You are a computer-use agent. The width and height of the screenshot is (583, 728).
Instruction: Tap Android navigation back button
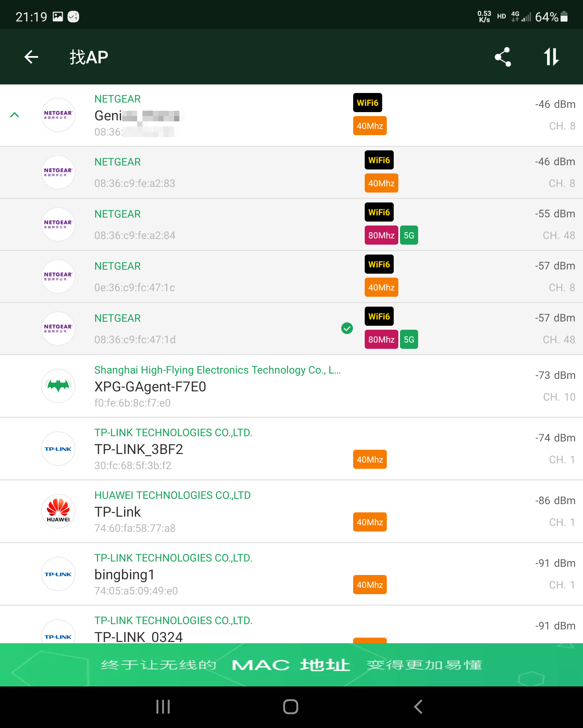(418, 707)
